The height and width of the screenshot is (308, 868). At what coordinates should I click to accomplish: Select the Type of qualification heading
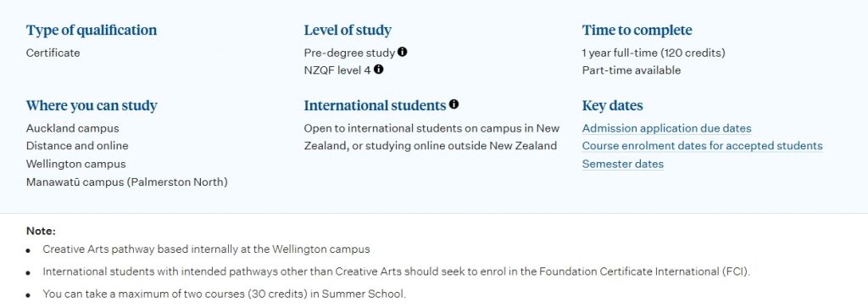click(x=92, y=31)
